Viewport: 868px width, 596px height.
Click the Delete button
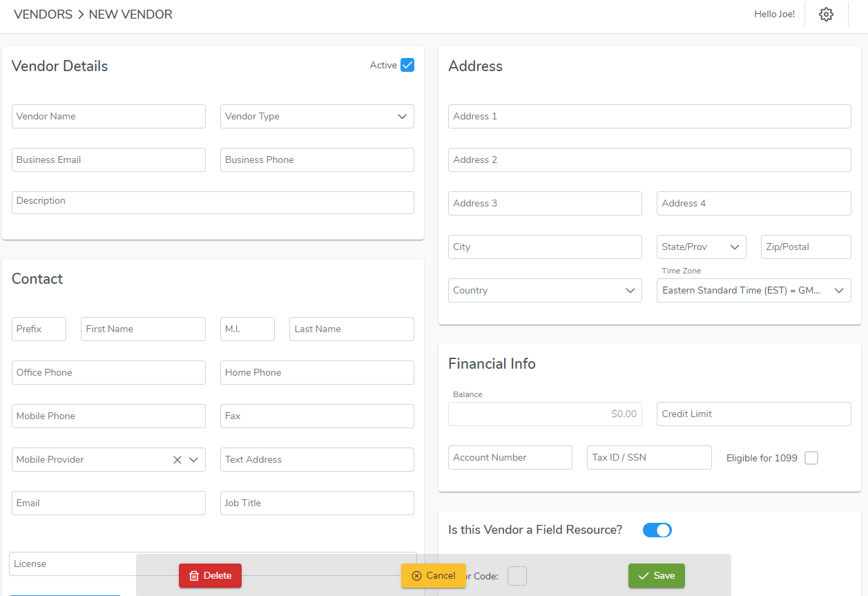[210, 575]
